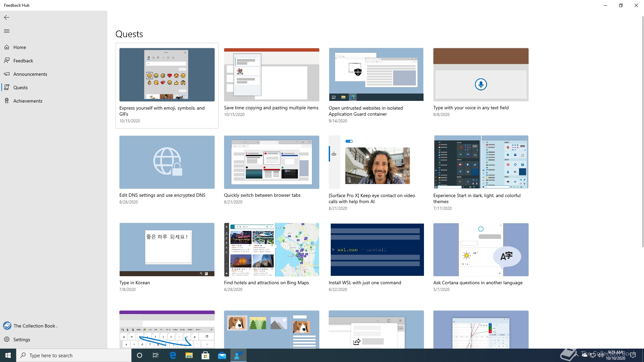
Task: Click 'Quickly switch between browser tabs' title
Action: [x=262, y=195]
